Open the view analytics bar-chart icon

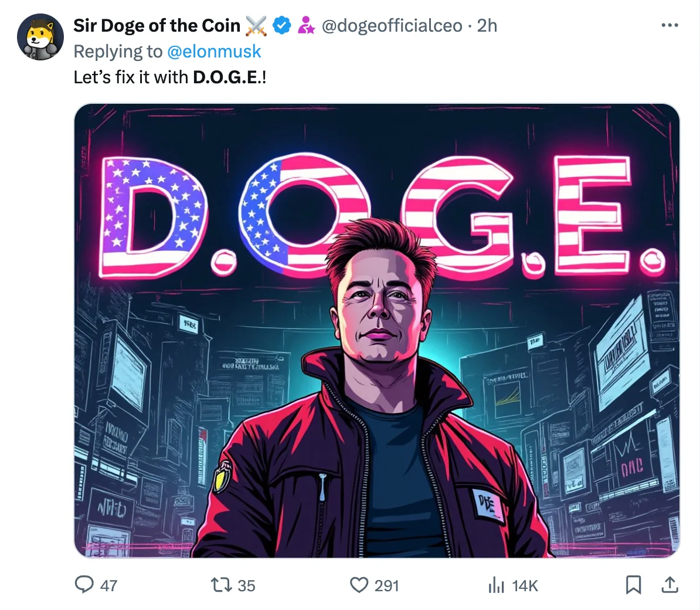point(496,585)
